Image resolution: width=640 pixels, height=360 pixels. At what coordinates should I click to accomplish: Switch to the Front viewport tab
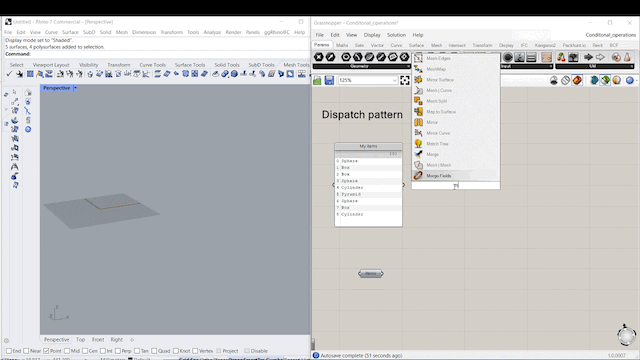98,340
